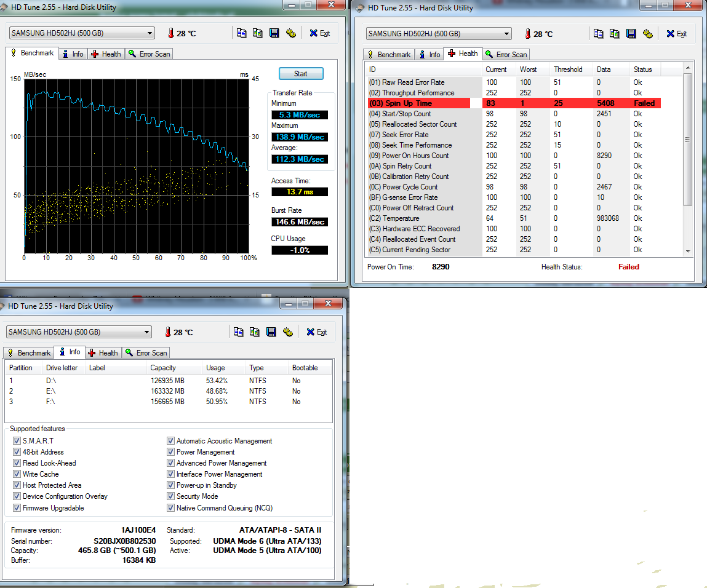Select partition E:\ row
The width and height of the screenshot is (707, 588).
point(169,391)
